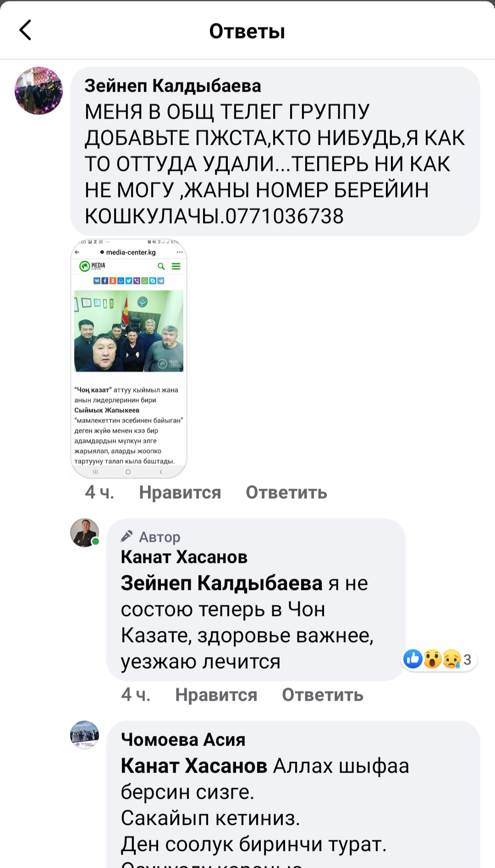Go back using the top-left arrow
Screen dimensions: 495x868
click(26, 30)
